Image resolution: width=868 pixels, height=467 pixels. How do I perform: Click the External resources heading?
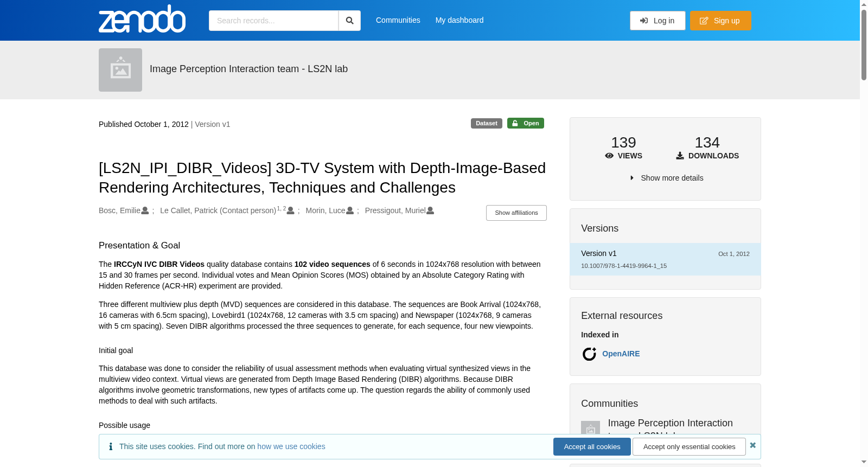(622, 316)
